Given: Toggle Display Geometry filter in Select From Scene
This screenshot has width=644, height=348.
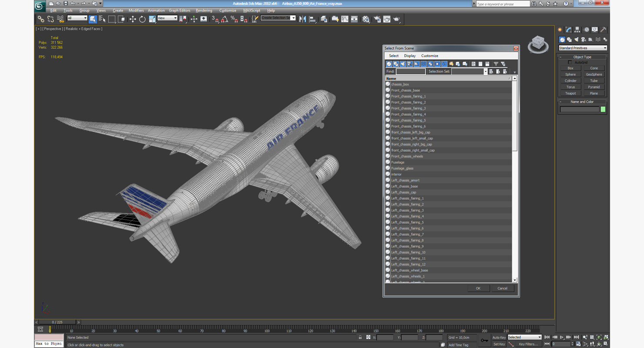Looking at the screenshot, I should point(389,64).
